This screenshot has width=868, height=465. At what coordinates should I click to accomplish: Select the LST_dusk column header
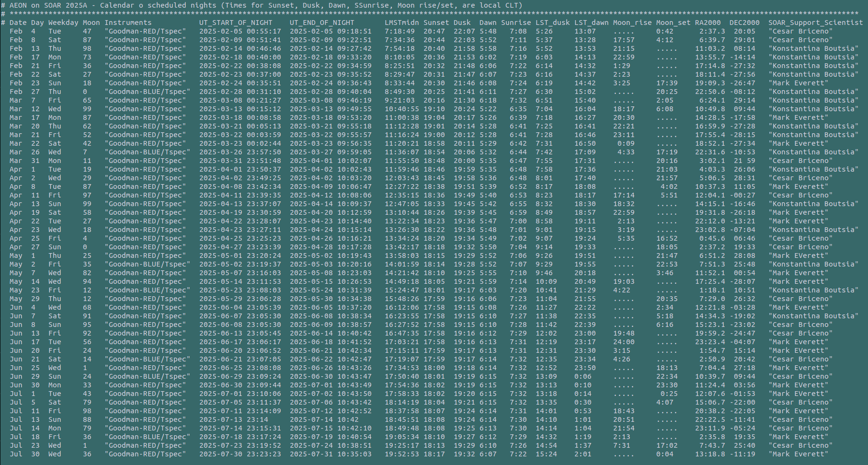[x=553, y=23]
